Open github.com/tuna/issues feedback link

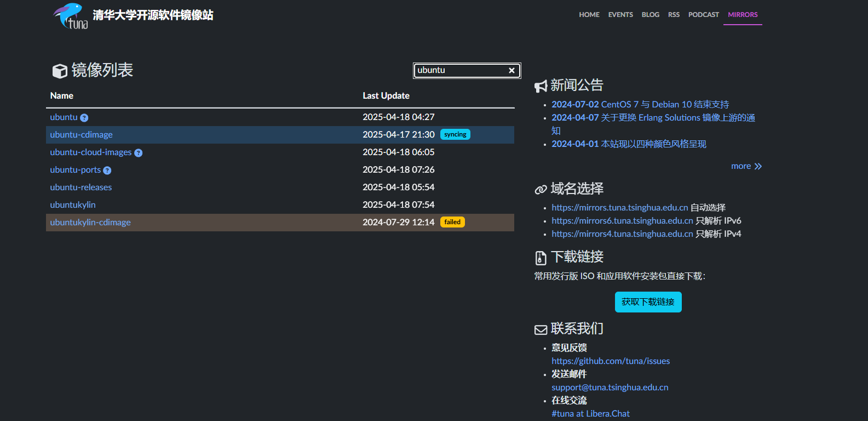point(611,361)
